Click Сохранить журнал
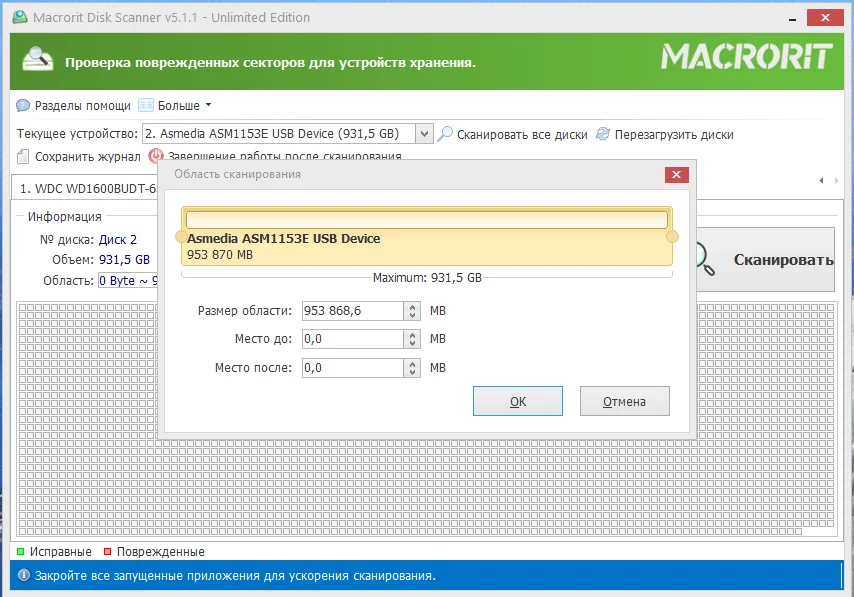Viewport: 854px width, 597px height. [88, 157]
